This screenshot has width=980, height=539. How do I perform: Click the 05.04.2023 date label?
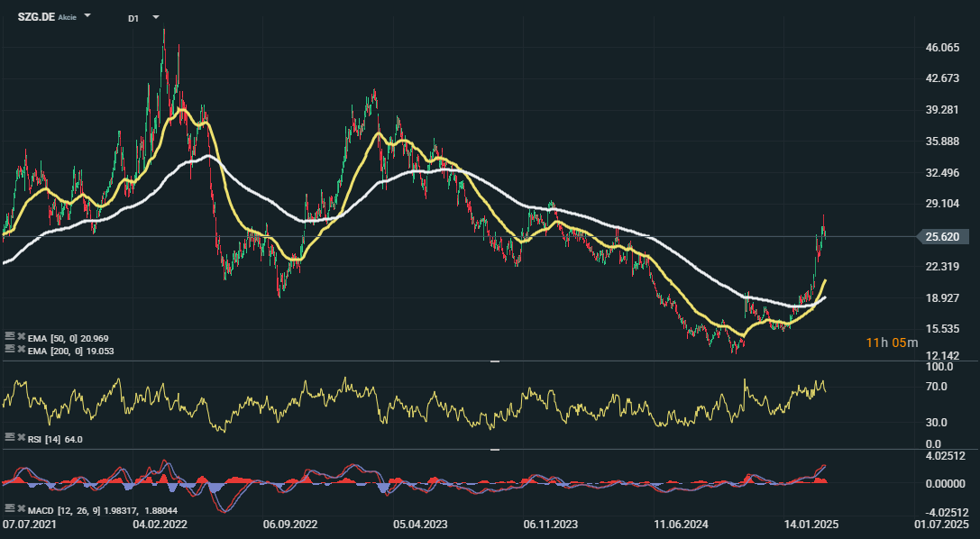point(420,524)
